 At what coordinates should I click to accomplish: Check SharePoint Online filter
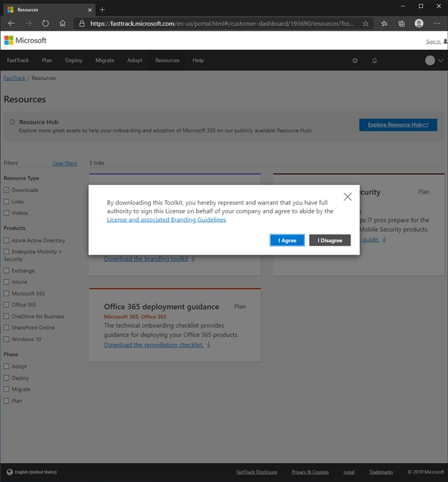(7, 328)
